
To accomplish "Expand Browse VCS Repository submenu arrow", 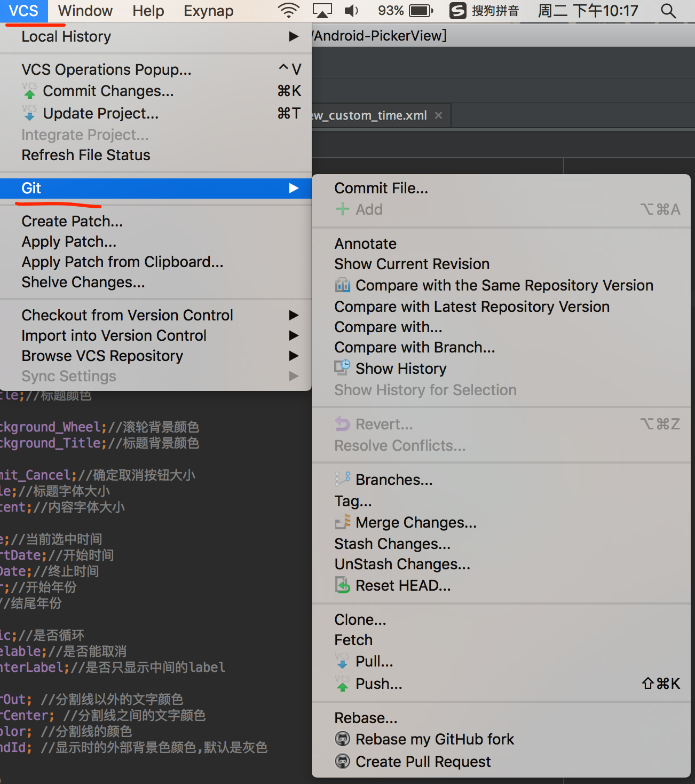I will [x=294, y=356].
